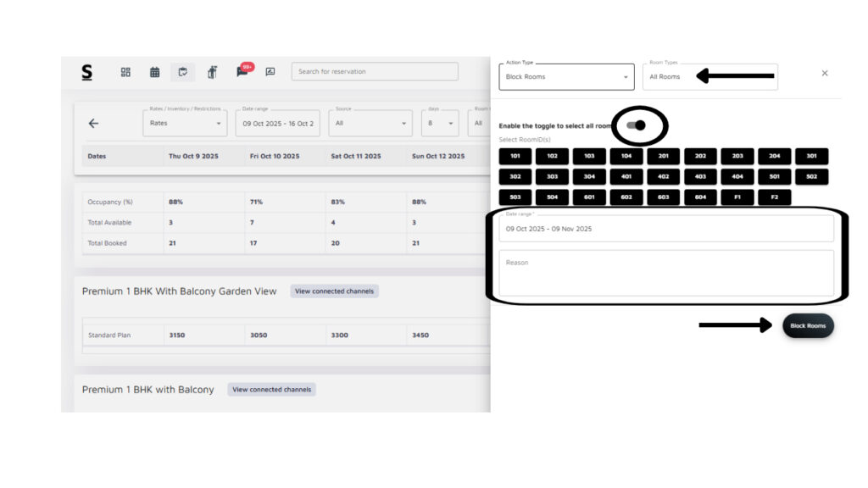The width and height of the screenshot is (868, 488).
Task: Open the dashboard grid icon
Action: click(x=125, y=72)
